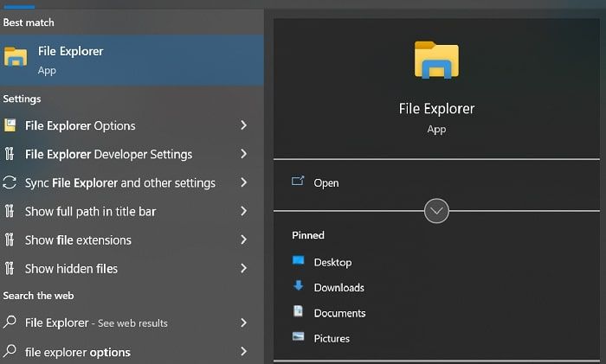The height and width of the screenshot is (364, 606).
Task: Expand Sync File Explorer settings chevron
Action: (x=243, y=182)
